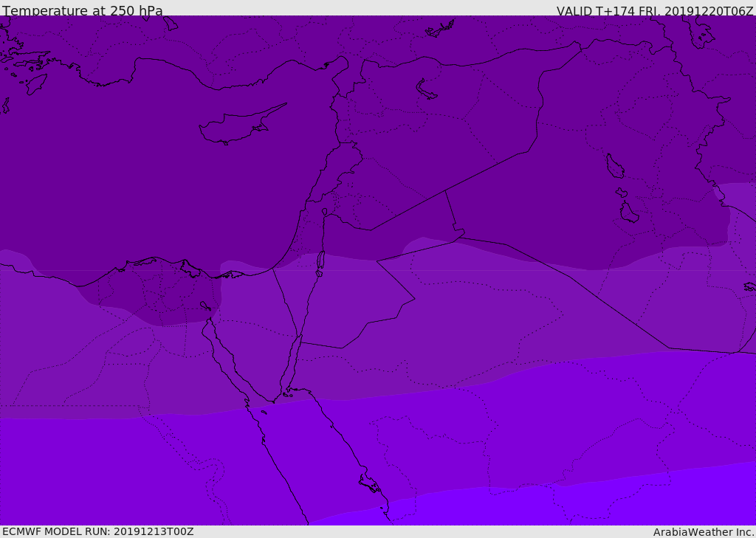The image size is (756, 538).
Task: Click the 'VALID T+174 FRI. 20191220T06Z' timestamp
Action: coord(655,11)
